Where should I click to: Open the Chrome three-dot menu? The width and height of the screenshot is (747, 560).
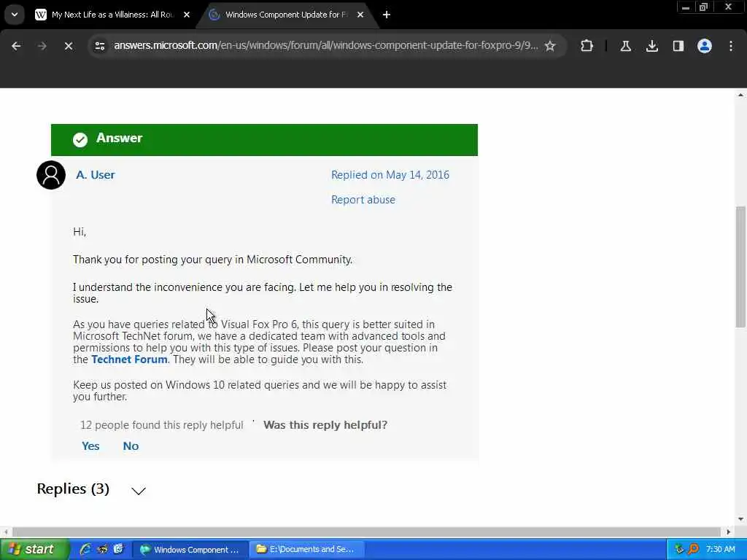[x=731, y=46]
